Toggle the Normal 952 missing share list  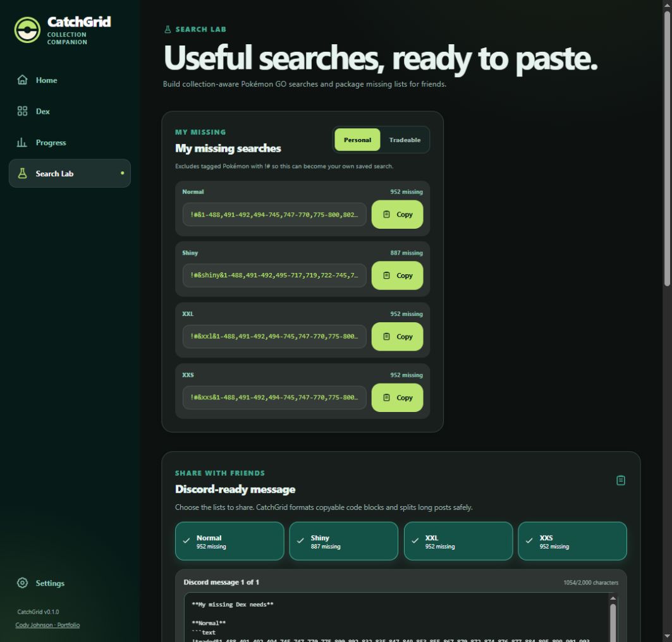[229, 541]
